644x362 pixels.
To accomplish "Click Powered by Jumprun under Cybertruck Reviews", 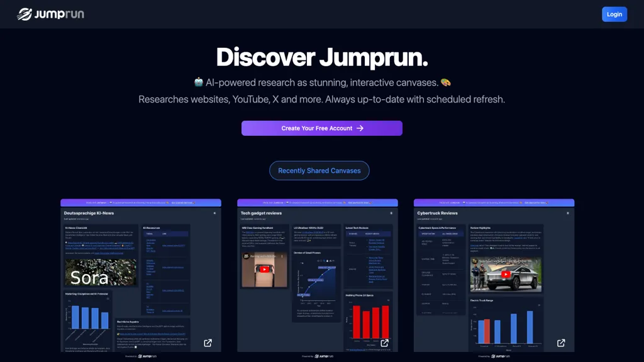I will (494, 356).
